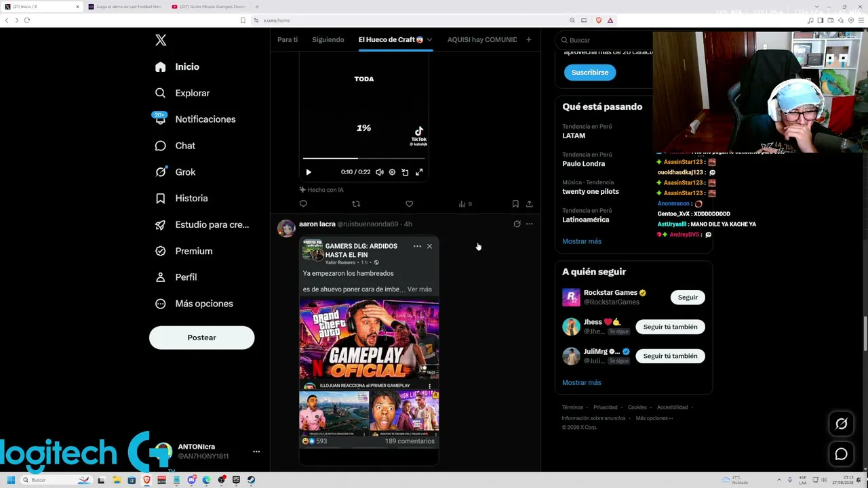Click Ver más on the Facebook screenshot post
868x488 pixels.
[x=420, y=289]
